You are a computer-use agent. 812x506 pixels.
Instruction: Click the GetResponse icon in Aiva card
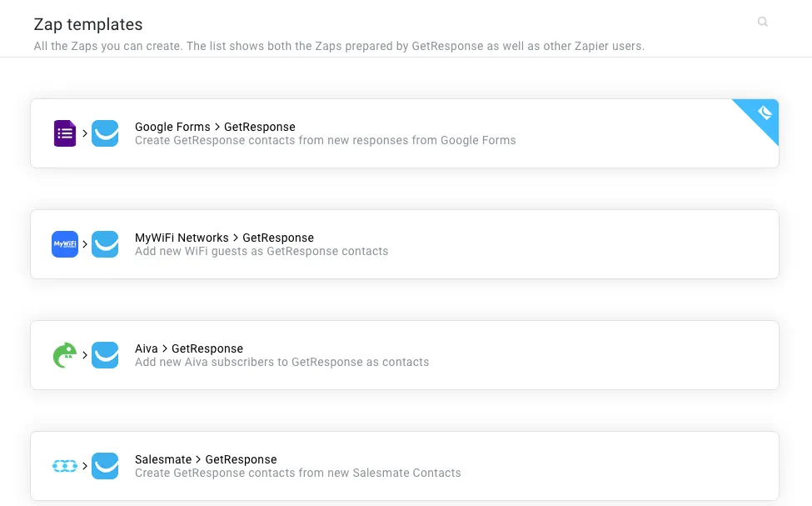point(105,355)
